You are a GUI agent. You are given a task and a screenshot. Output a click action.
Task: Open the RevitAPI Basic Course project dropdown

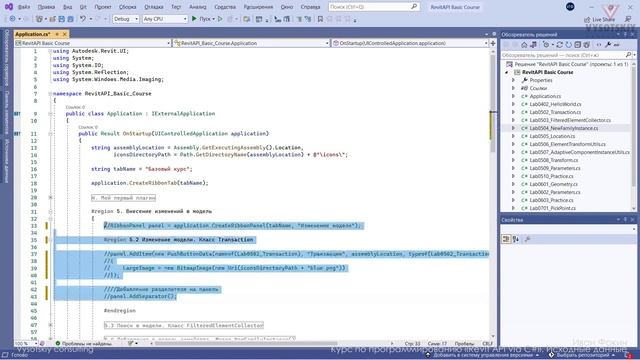click(93, 43)
